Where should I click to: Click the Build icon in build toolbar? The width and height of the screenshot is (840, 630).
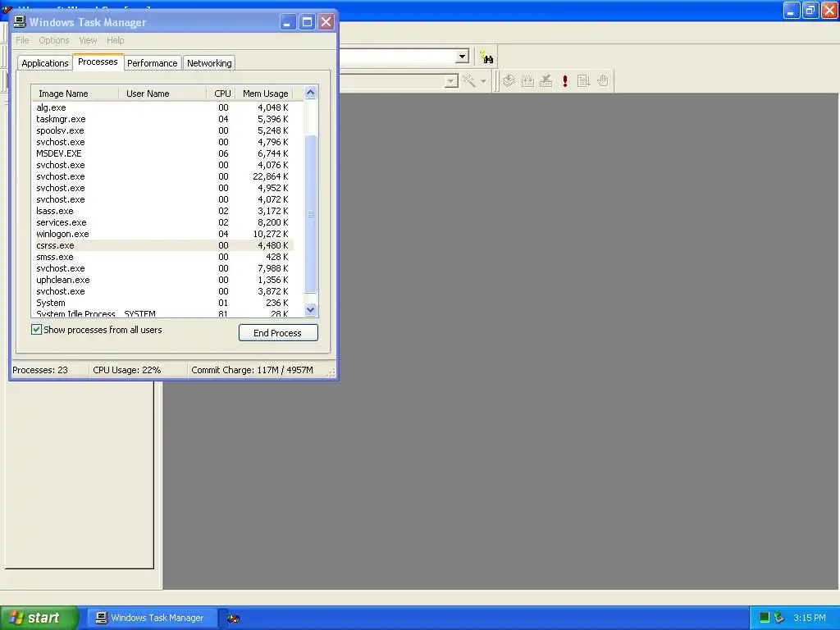[527, 81]
